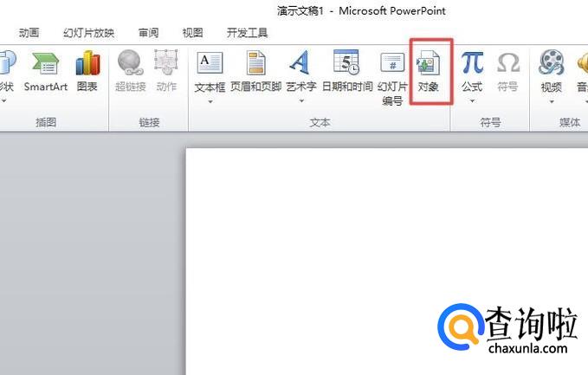Insert a SmartArt graphic
The width and height of the screenshot is (588, 375).
coord(45,70)
